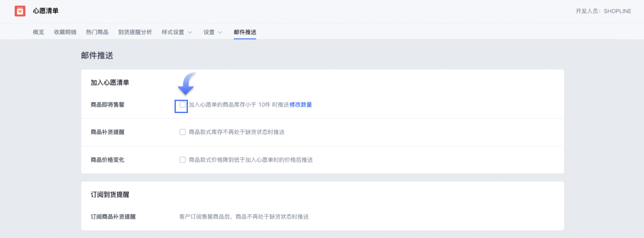Click the 商品即将售罄 row label
Image resolution: width=644 pixels, height=238 pixels.
click(x=107, y=105)
